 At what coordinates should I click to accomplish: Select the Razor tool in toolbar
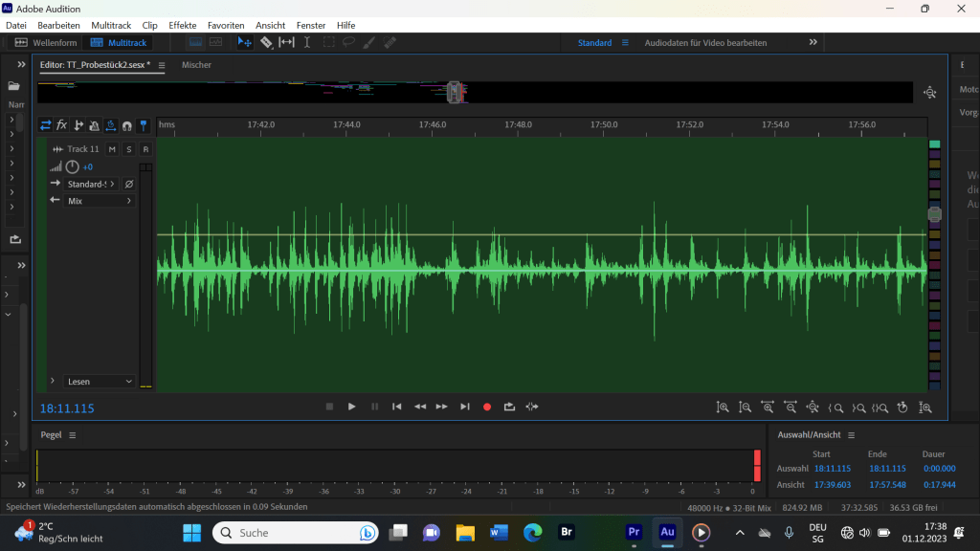tap(266, 42)
